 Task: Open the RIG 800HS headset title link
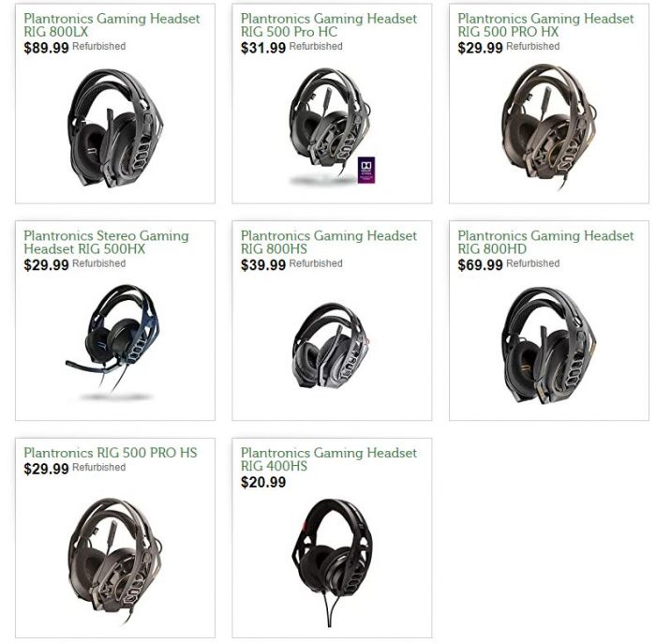pyautogui.click(x=329, y=242)
